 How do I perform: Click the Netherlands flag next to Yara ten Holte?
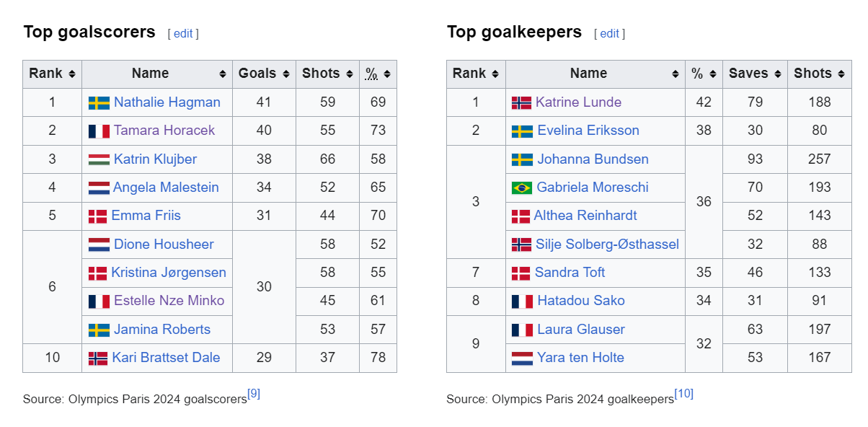pos(522,358)
